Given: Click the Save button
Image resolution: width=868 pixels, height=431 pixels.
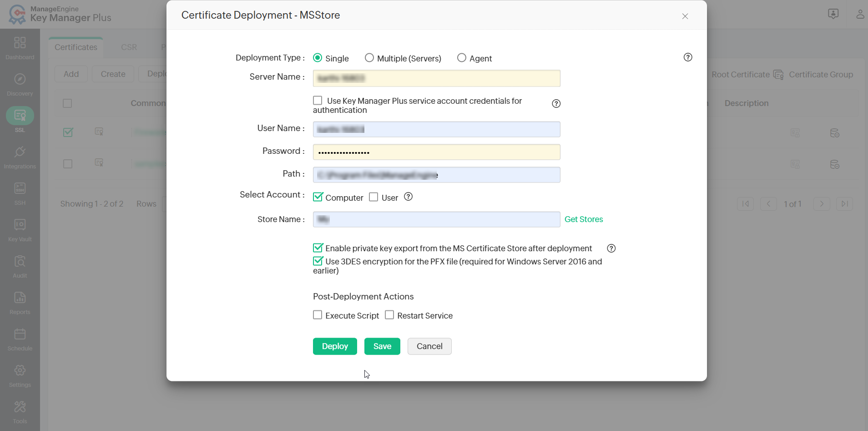Looking at the screenshot, I should pos(382,346).
